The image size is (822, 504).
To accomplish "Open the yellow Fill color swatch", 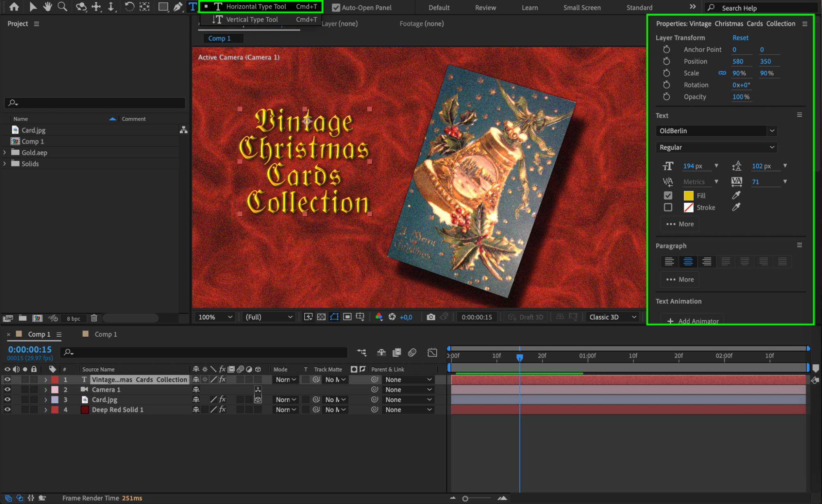I will tap(688, 196).
